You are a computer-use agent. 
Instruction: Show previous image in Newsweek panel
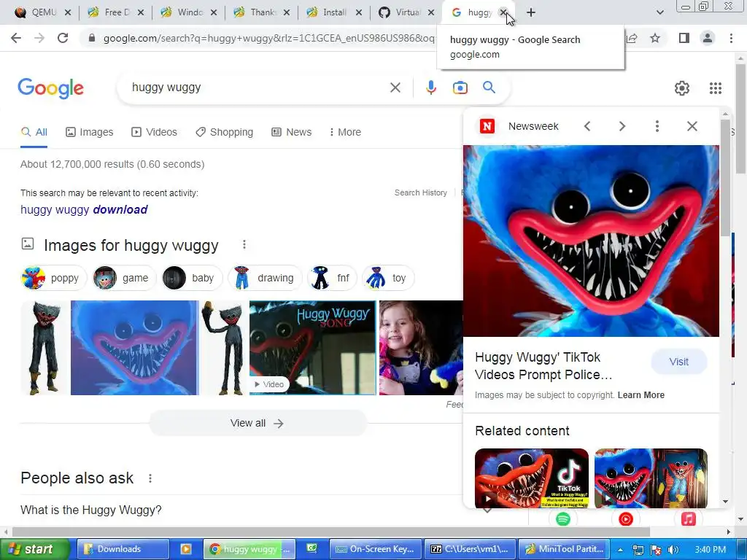(587, 126)
